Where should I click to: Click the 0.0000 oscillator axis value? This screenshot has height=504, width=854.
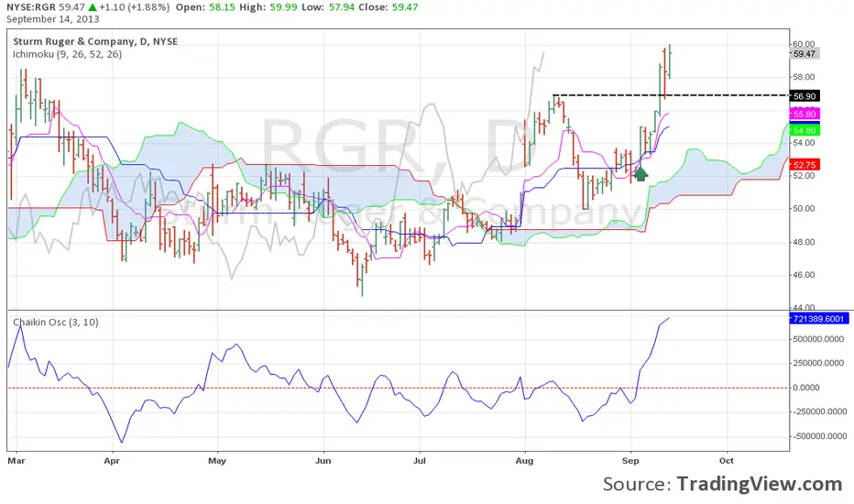(806, 388)
